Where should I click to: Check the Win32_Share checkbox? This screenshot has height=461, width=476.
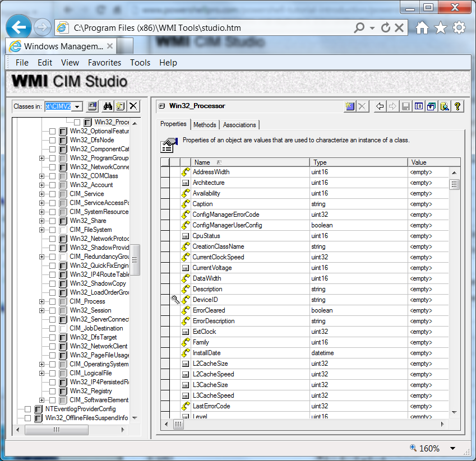click(x=53, y=221)
